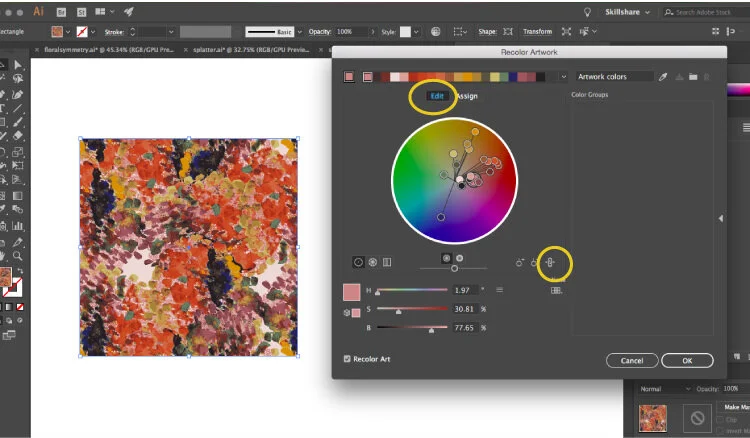Display color bars view
The image size is (750, 438).
(387, 262)
